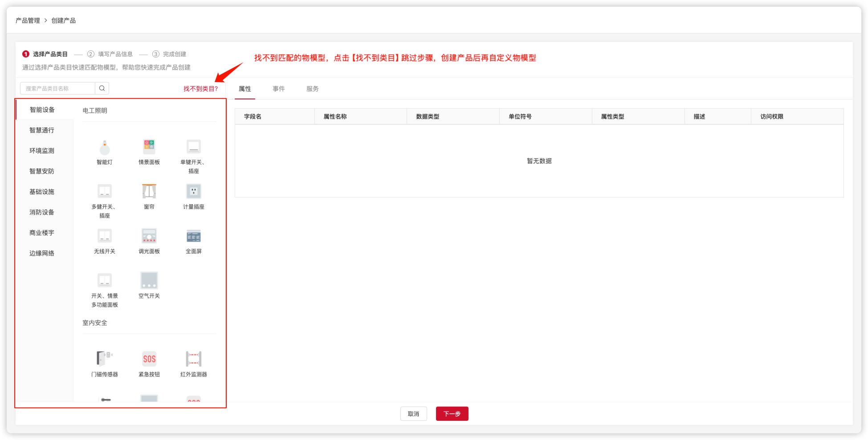Click the 调光面板 dimmer panel icon
Screen dimensions: 868x440
149,236
